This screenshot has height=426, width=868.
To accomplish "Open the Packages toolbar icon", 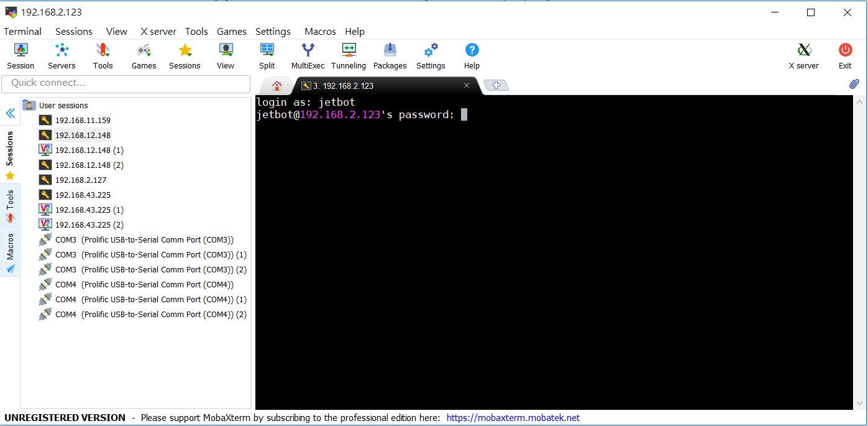I will coord(390,56).
